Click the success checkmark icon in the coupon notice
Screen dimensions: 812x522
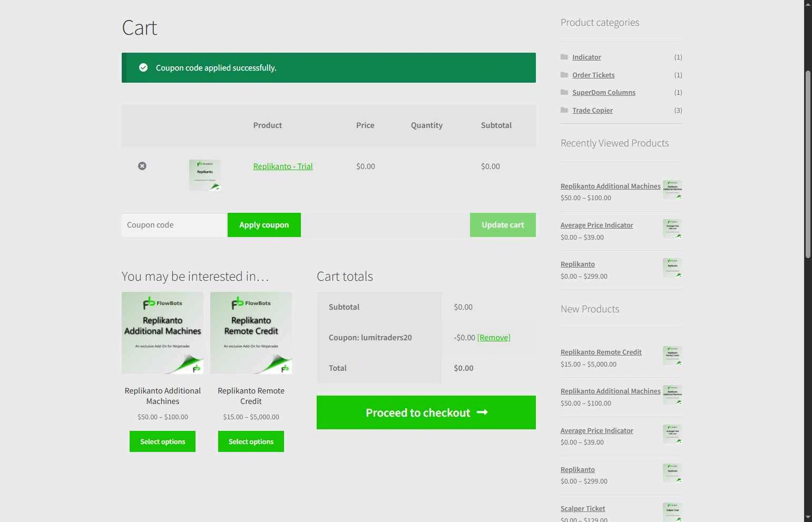(143, 67)
